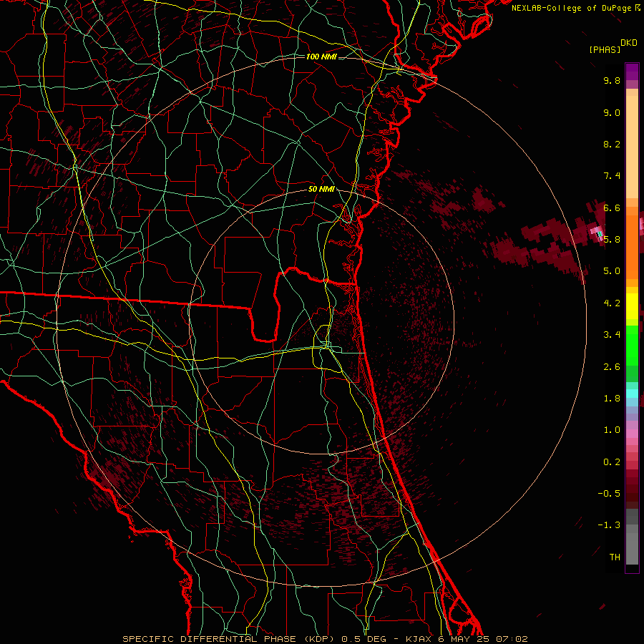Click the DKD label above the color scale

628,43
